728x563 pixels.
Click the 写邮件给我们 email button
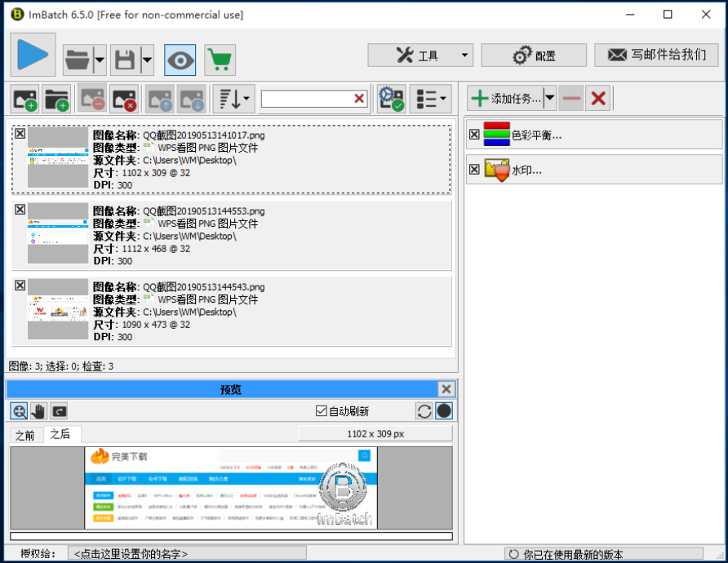[657, 55]
